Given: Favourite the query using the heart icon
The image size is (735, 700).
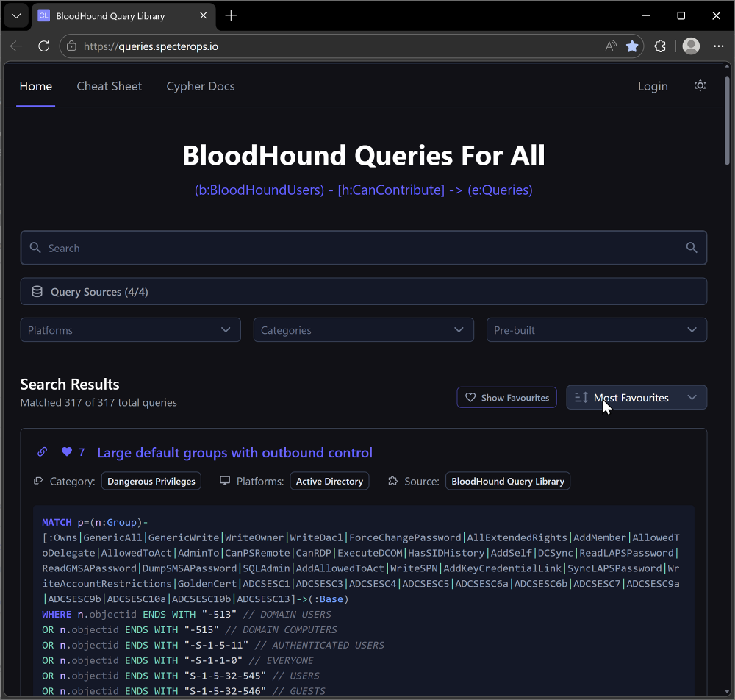Looking at the screenshot, I should coord(67,451).
